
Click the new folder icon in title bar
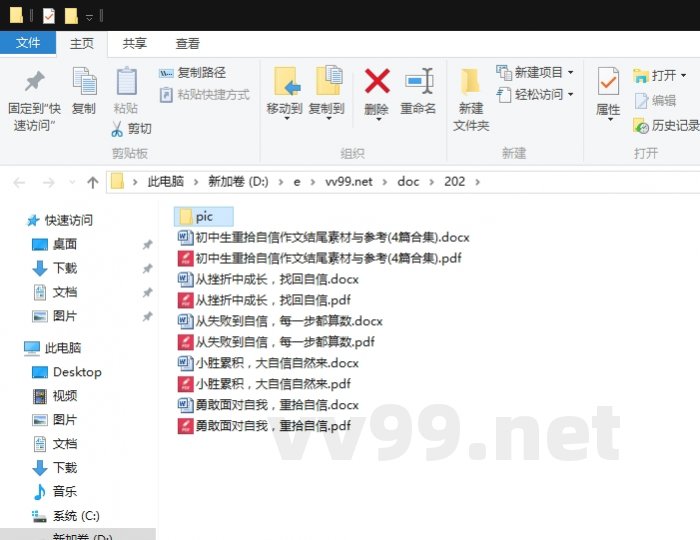click(71, 16)
